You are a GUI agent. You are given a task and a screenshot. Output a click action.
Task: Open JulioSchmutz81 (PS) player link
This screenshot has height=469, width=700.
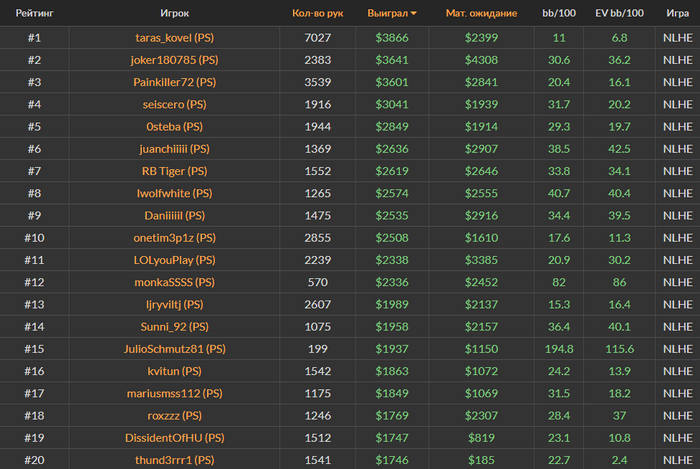[174, 349]
